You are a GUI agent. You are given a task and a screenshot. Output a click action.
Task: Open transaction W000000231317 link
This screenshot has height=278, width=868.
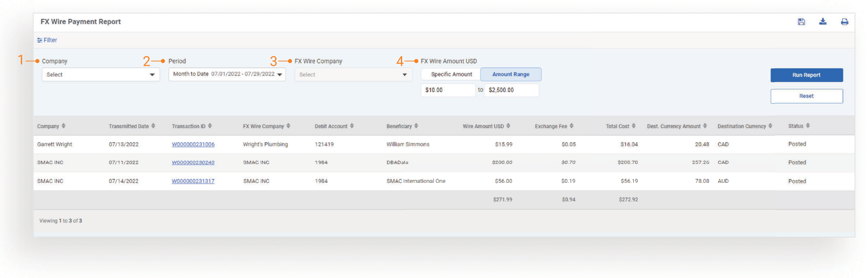tap(193, 181)
